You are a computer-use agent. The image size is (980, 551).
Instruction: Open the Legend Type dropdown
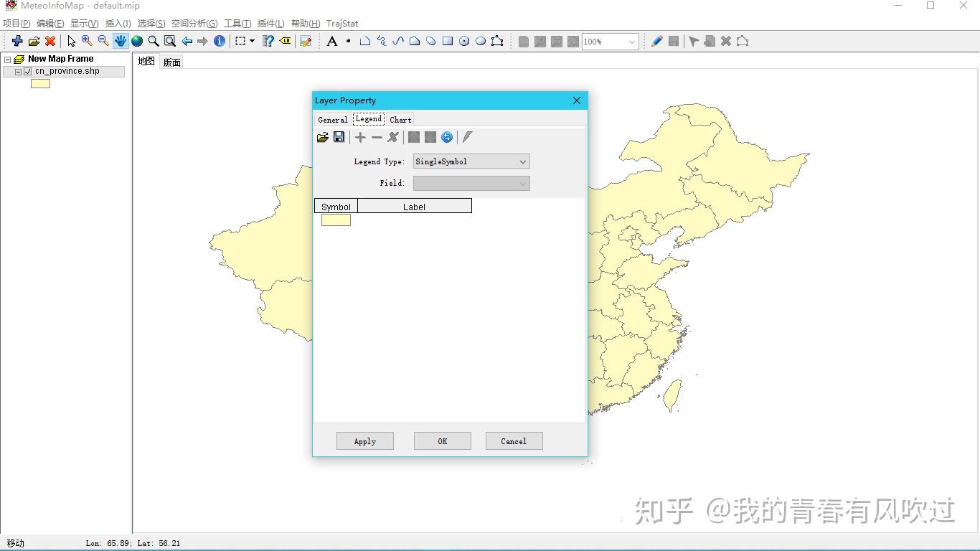pyautogui.click(x=522, y=161)
